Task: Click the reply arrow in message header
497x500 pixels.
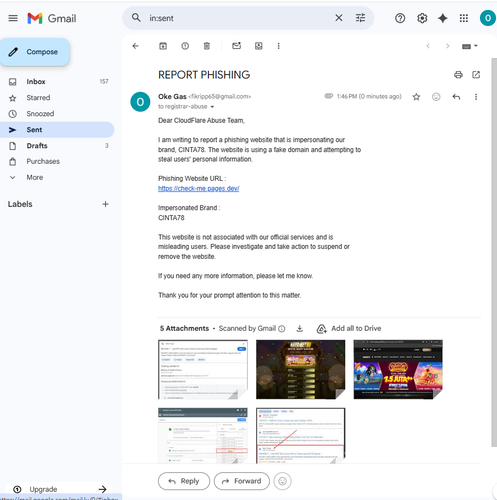Action: tap(456, 97)
